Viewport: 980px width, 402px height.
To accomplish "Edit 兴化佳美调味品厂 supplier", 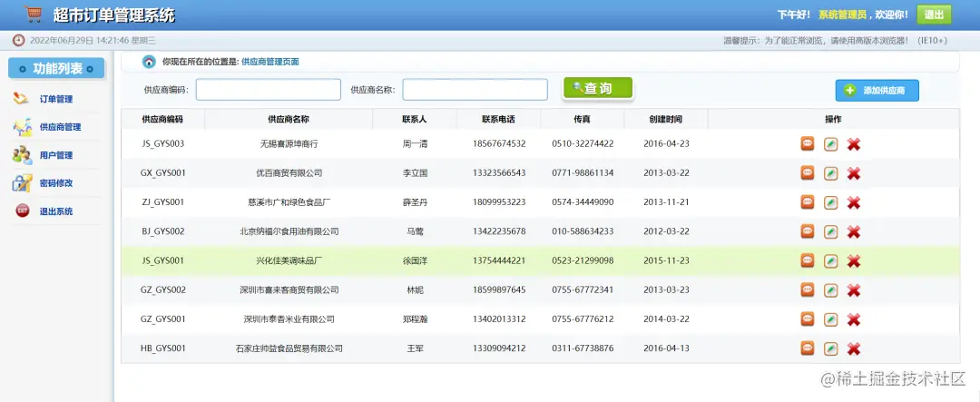I will (x=830, y=261).
